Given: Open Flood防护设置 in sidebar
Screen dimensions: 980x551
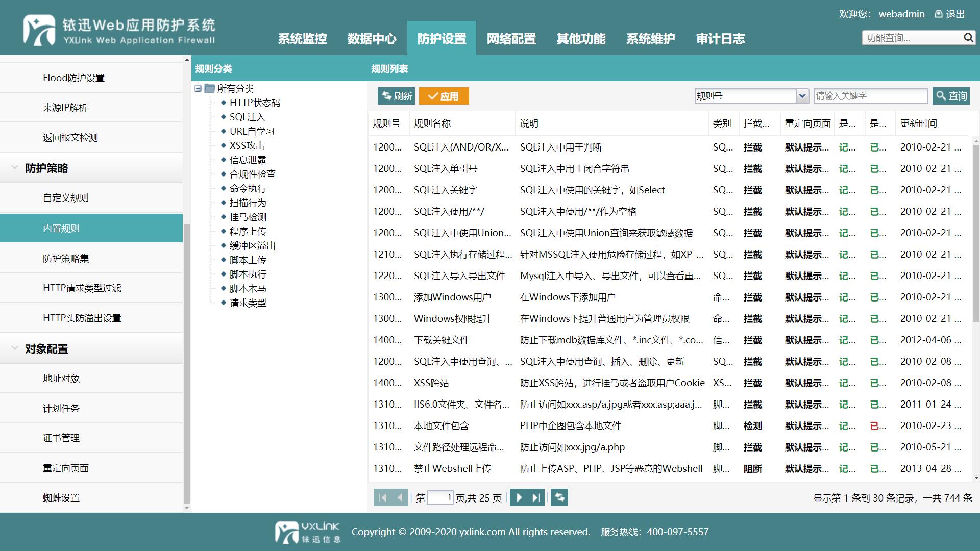Looking at the screenshot, I should pos(91,78).
